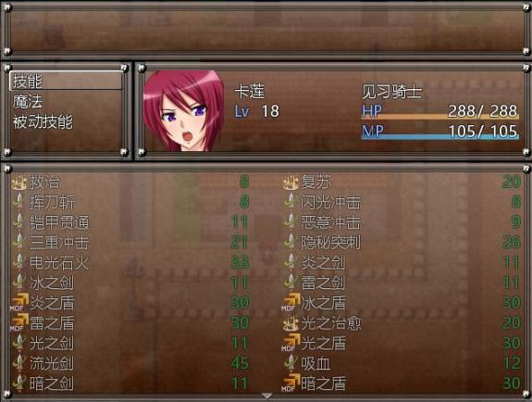Click the crown icon beside 光之治愈
Viewport: 532px width, 402px height.
click(x=291, y=323)
